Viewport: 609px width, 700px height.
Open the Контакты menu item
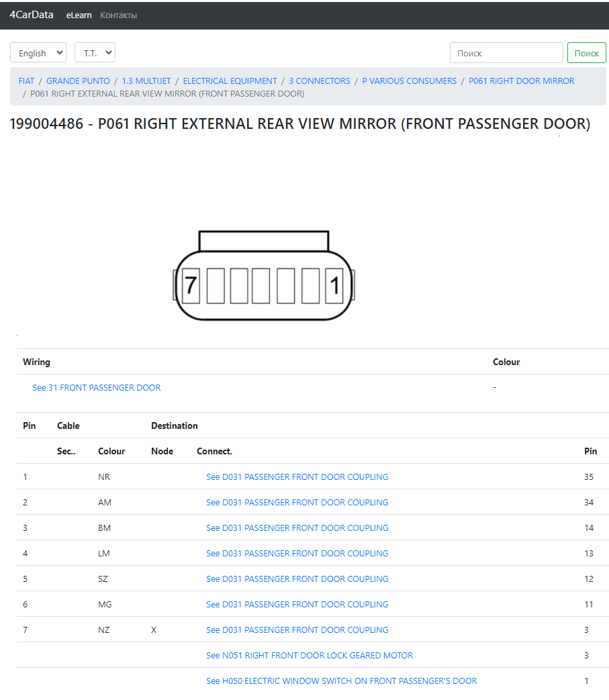pos(118,15)
